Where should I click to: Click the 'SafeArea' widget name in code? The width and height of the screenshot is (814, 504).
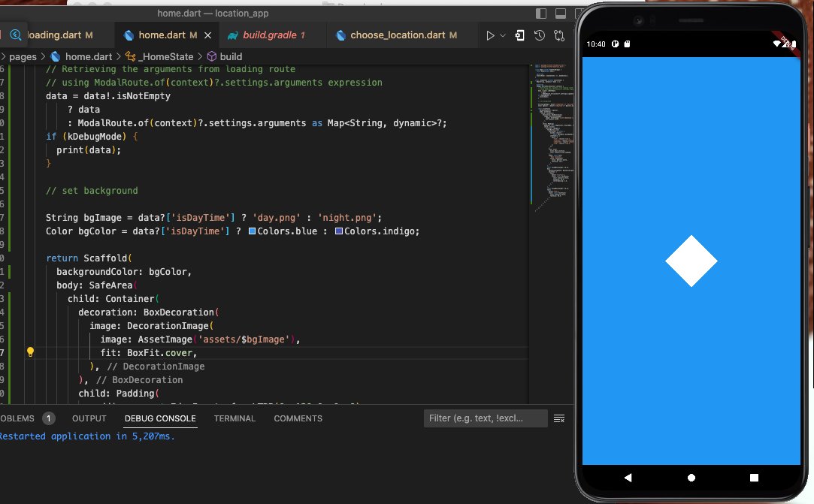point(110,285)
